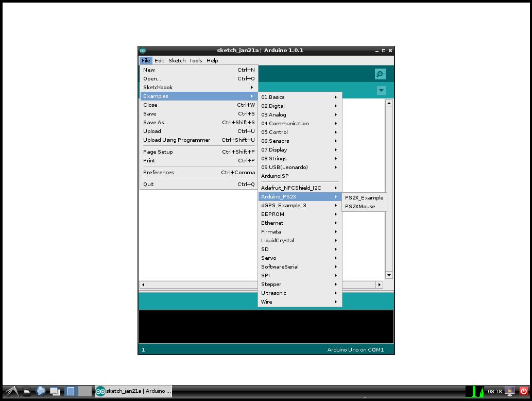Open the Serial Monitor magnifier icon
The width and height of the screenshot is (532, 401).
[380, 74]
